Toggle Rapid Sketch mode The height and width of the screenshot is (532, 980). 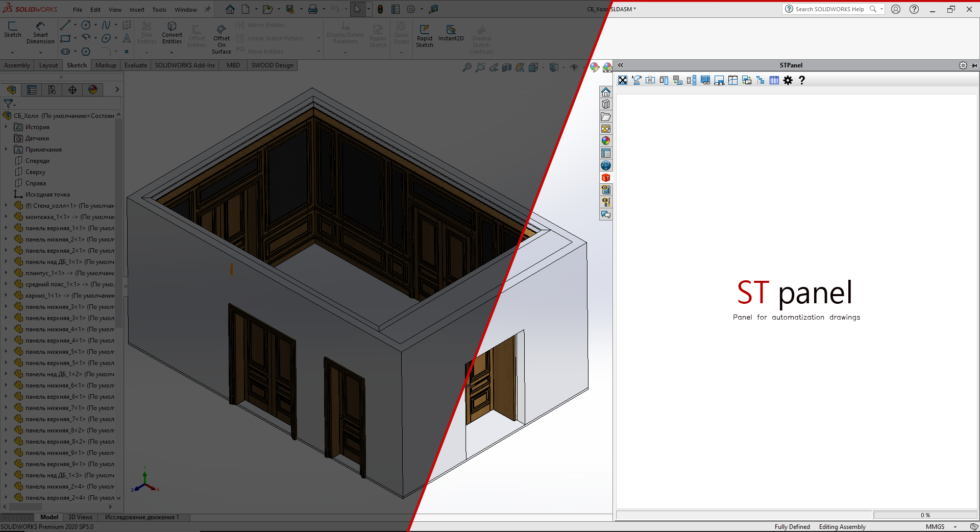click(425, 36)
